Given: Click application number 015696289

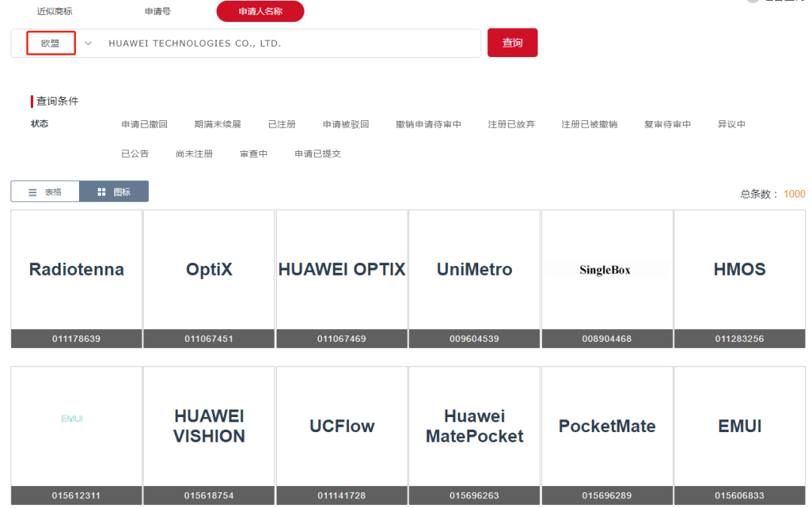Looking at the screenshot, I should point(607,495).
